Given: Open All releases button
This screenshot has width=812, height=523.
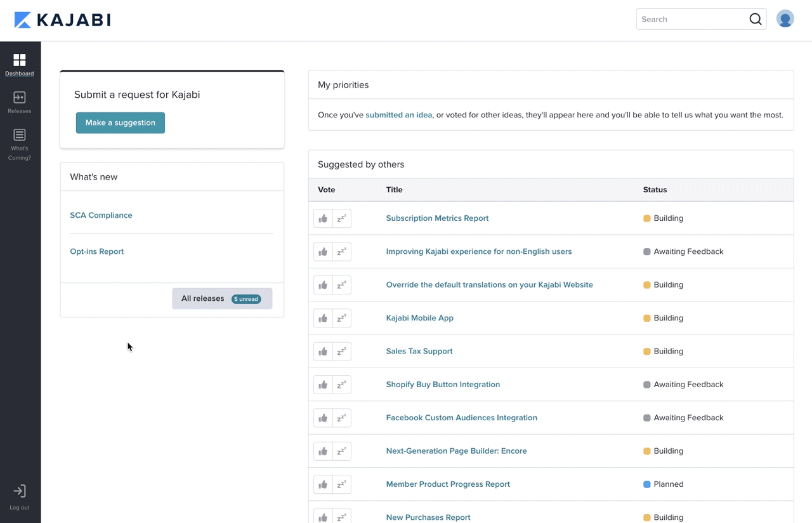Looking at the screenshot, I should (x=222, y=298).
